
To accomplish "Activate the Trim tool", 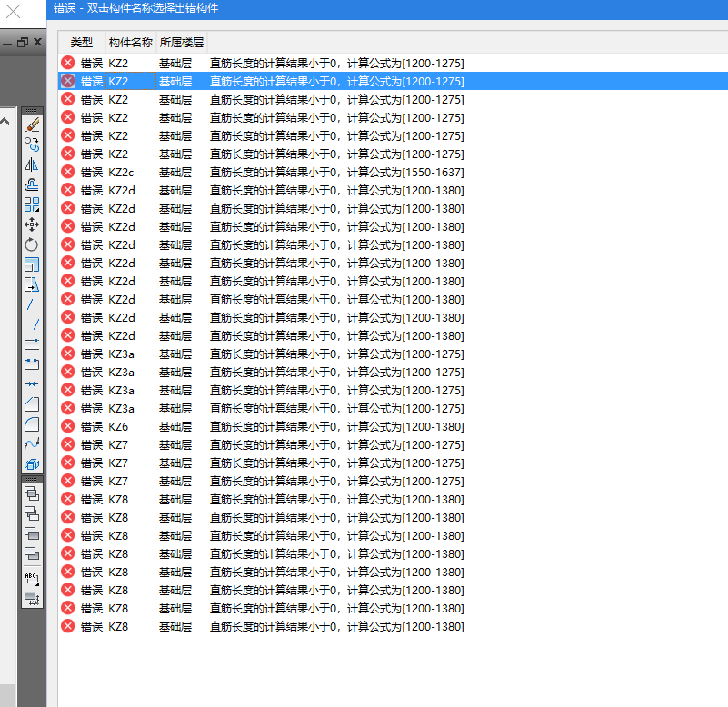I will click(32, 304).
